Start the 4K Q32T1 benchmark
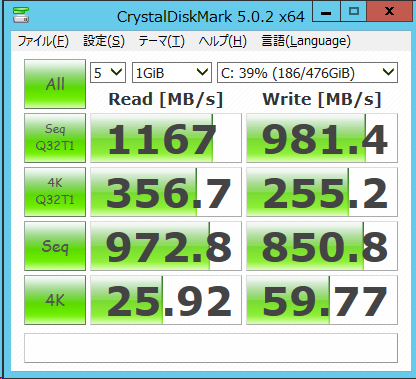This screenshot has width=416, height=379. click(55, 192)
